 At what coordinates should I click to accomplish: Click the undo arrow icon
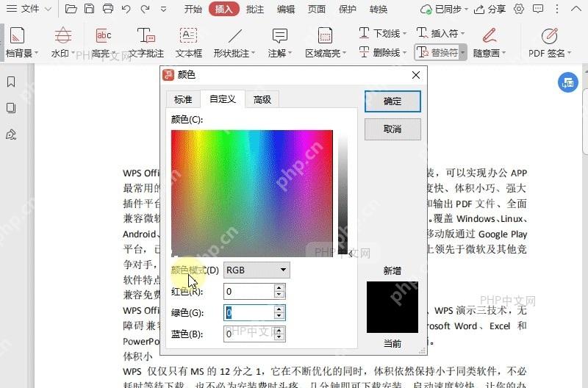coord(126,9)
